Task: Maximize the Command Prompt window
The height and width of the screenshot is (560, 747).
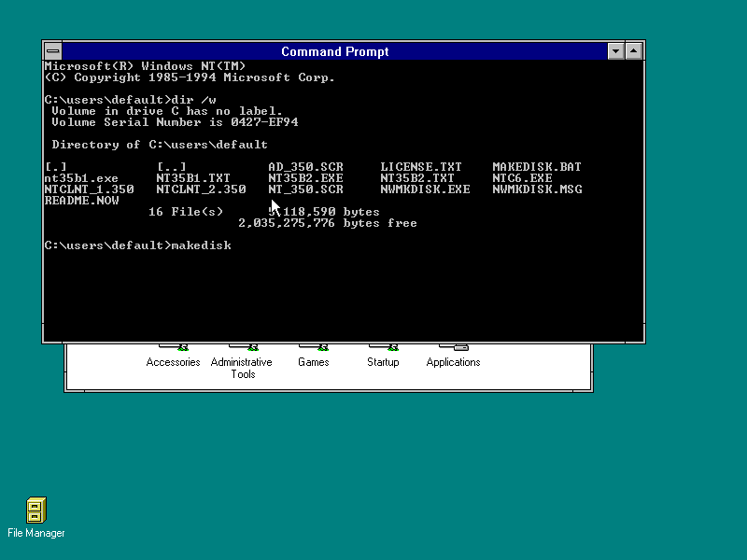Action: click(634, 51)
